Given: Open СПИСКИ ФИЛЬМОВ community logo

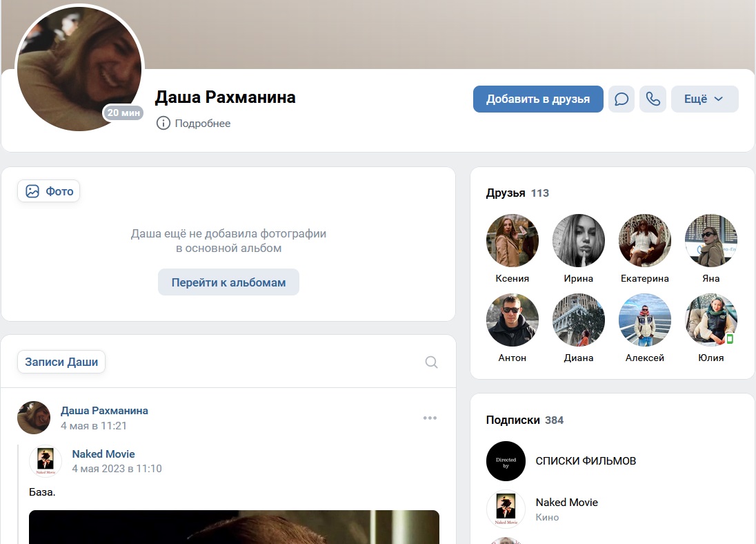Looking at the screenshot, I should 506,461.
